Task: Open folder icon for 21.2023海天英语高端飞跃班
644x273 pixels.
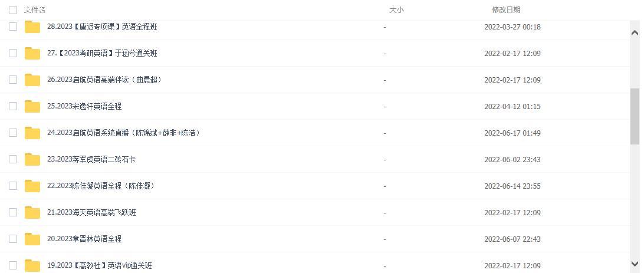Action: tap(32, 212)
